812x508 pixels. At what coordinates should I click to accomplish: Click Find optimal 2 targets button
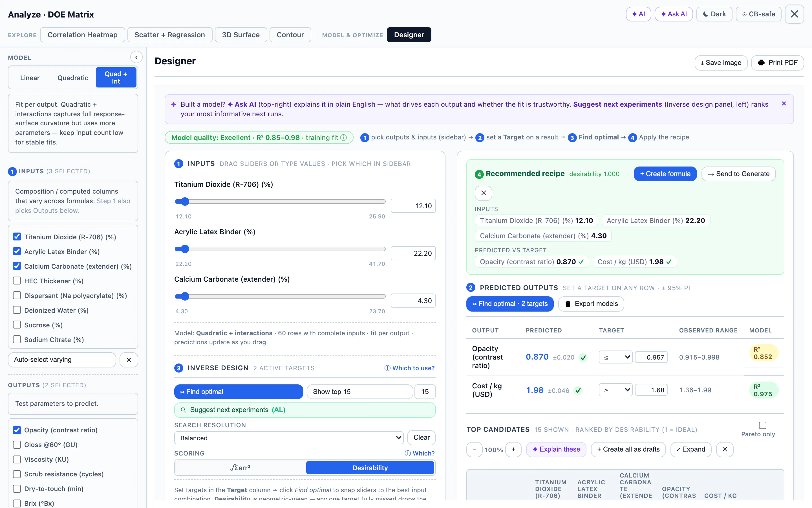pos(510,304)
